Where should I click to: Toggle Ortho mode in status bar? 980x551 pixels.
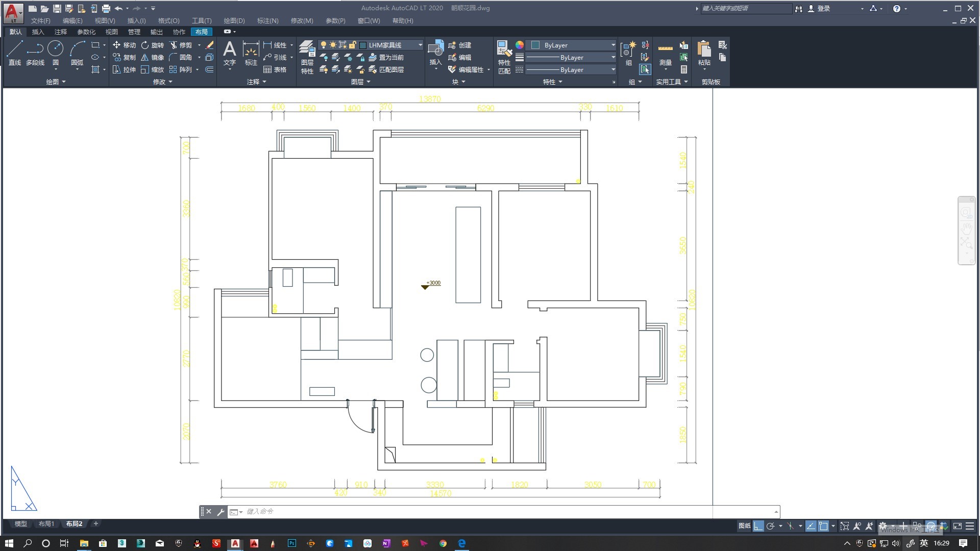coord(758,526)
